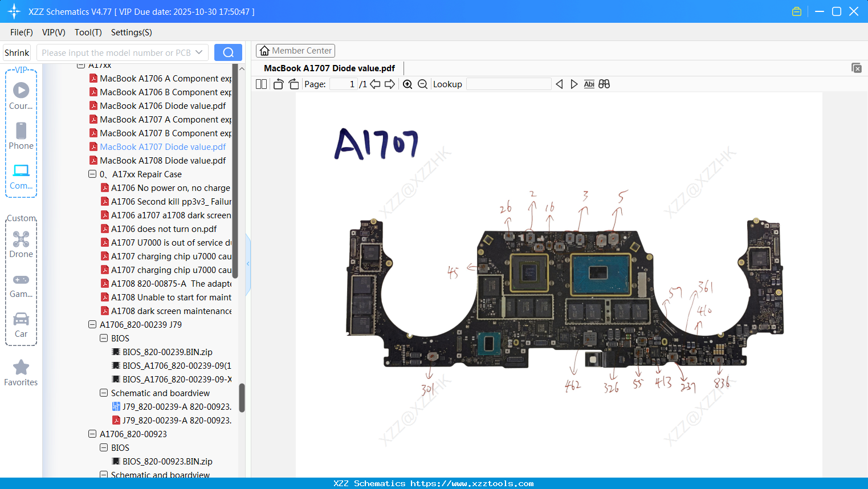
Task: Open A1708 820-00875-A The adapter case
Action: pos(171,284)
